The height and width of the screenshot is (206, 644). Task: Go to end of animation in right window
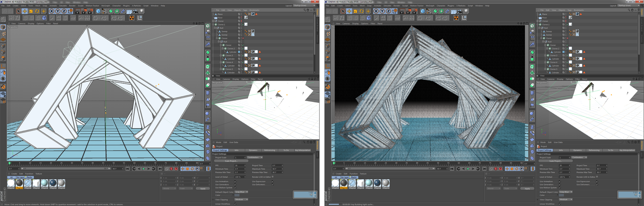(484, 169)
